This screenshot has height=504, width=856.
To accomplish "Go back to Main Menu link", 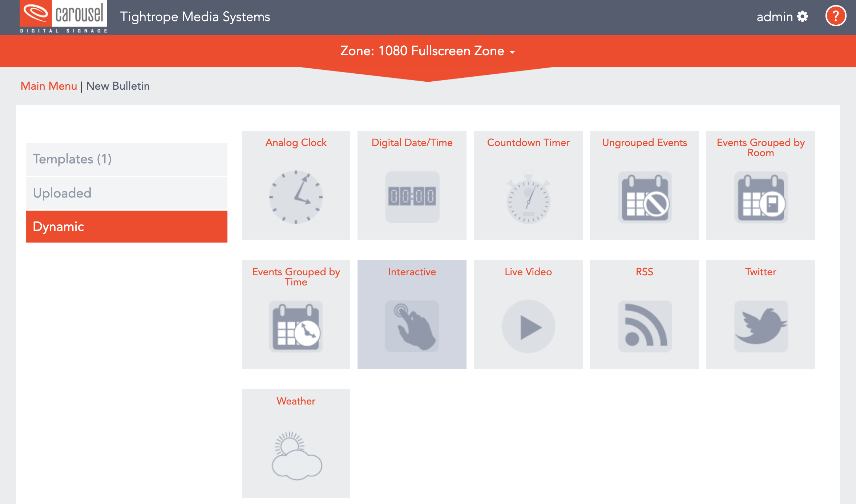I will pyautogui.click(x=49, y=86).
